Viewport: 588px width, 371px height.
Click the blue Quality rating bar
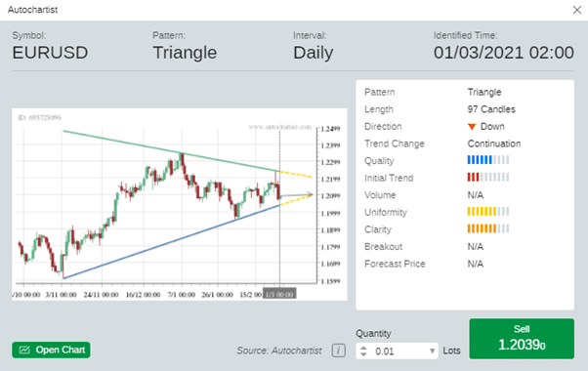(x=487, y=160)
